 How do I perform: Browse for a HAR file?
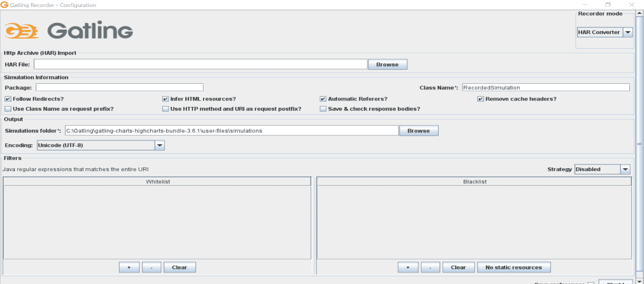(x=387, y=64)
